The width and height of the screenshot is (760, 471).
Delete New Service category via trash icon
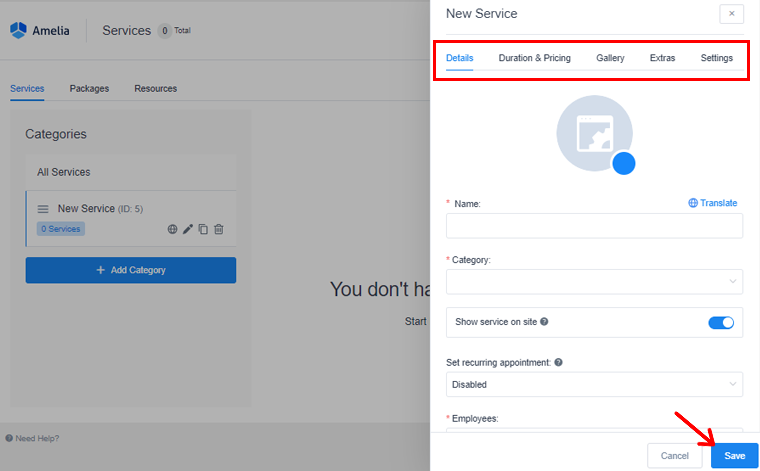tap(219, 229)
